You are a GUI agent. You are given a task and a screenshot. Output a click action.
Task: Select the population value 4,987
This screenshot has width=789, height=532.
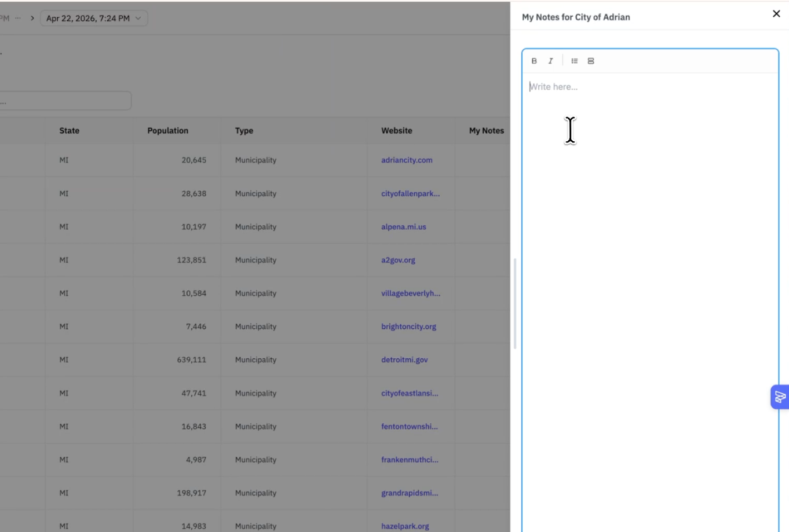(196, 460)
